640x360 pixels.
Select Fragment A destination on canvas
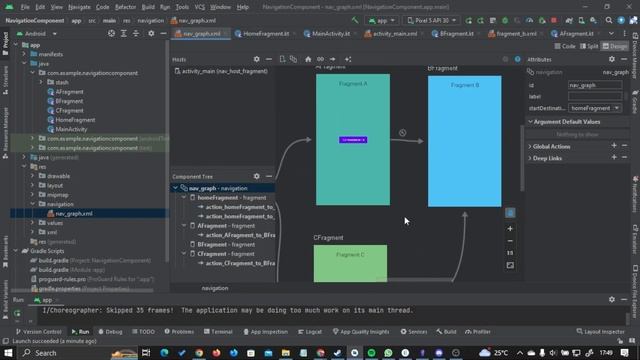[x=353, y=140]
